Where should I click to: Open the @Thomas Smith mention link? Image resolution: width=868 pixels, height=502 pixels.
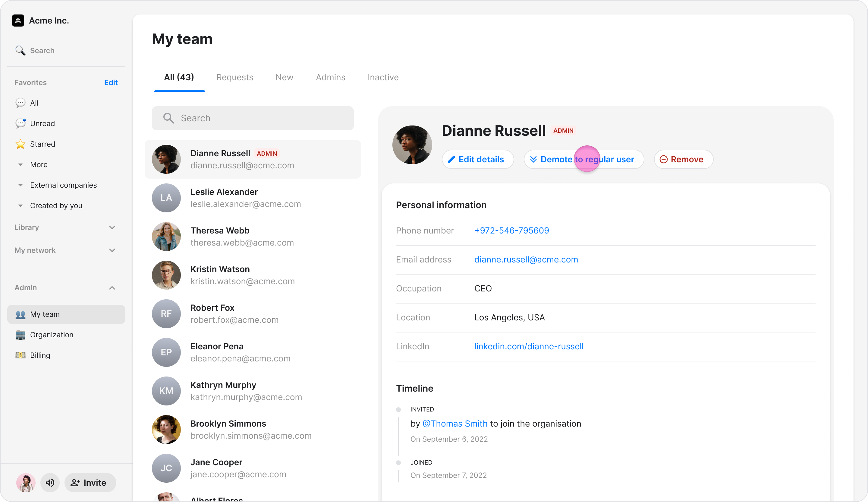click(x=455, y=424)
